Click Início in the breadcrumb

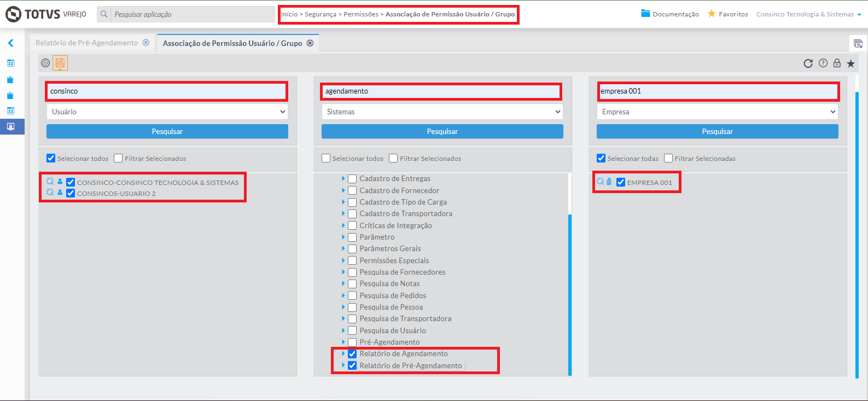point(289,14)
